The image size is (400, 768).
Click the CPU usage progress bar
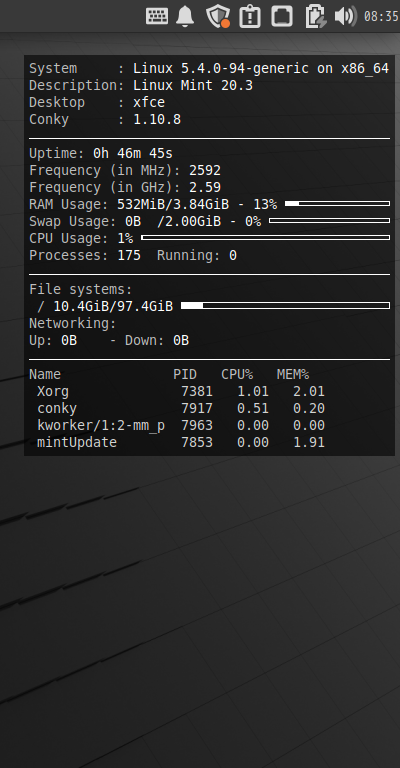coord(265,238)
